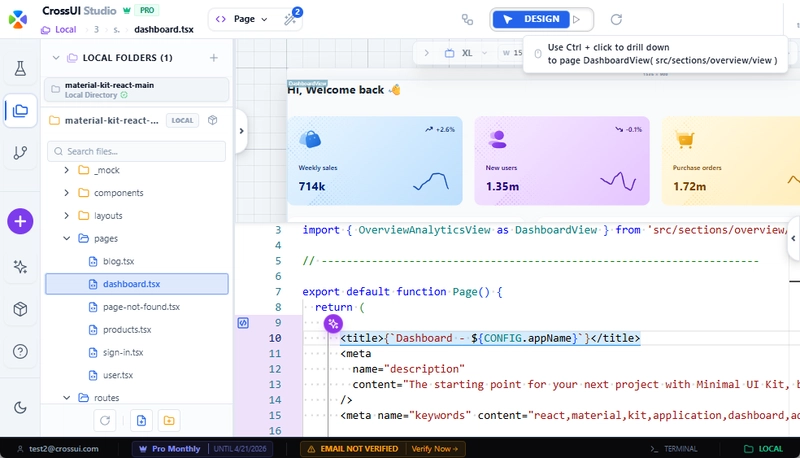This screenshot has width=800, height=458.
Task: Open the help question mark icon
Action: [x=20, y=351]
